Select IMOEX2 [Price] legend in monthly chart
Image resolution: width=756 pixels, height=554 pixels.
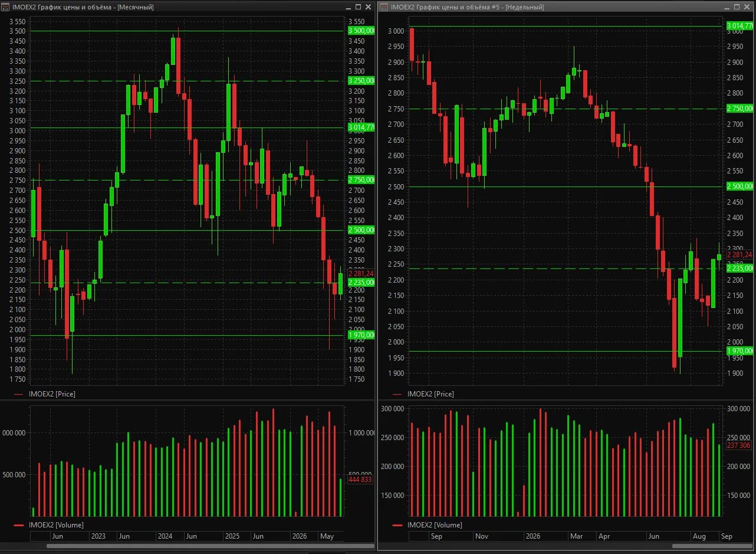pyautogui.click(x=45, y=394)
